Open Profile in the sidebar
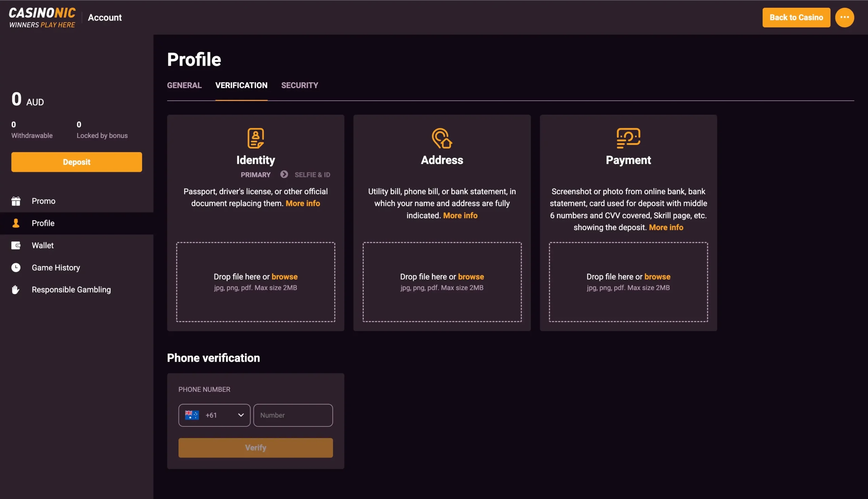Image resolution: width=868 pixels, height=499 pixels. (x=76, y=223)
